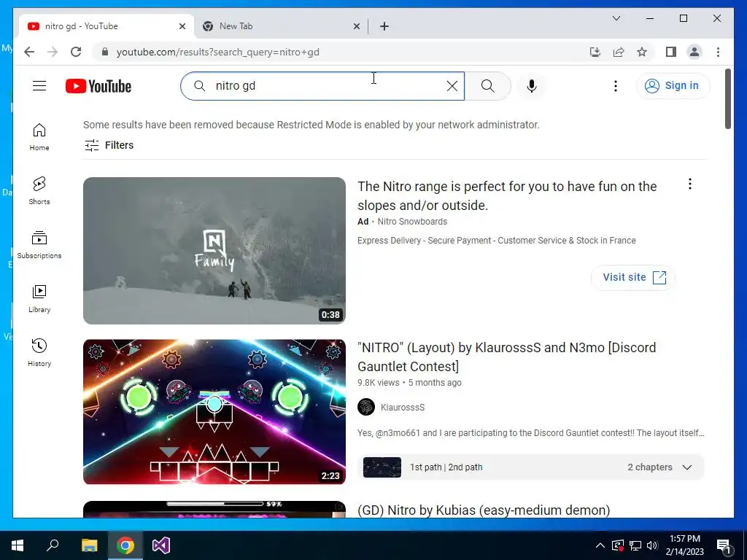Screen dimensions: 747x560
Task: Share this page from the address bar
Action: tap(619, 52)
